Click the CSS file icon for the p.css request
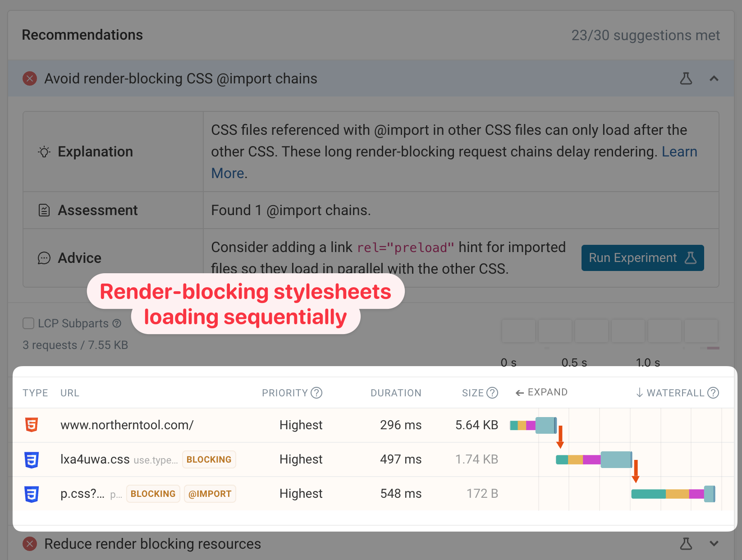 (x=32, y=494)
